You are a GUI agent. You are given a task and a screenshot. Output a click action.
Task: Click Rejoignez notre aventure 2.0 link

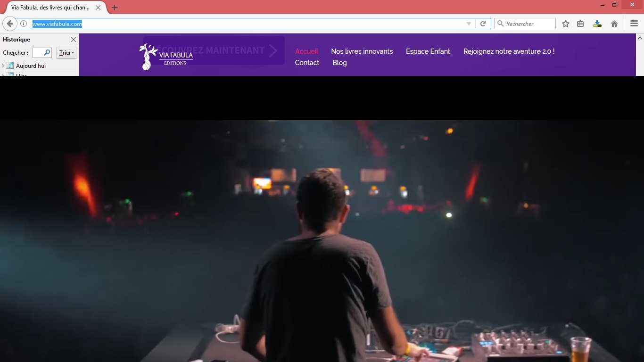click(509, 51)
